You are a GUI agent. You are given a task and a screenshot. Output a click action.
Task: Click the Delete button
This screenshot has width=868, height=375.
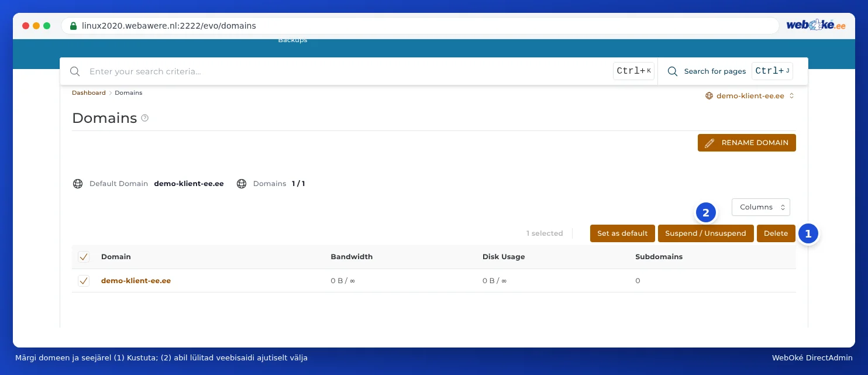(x=776, y=233)
